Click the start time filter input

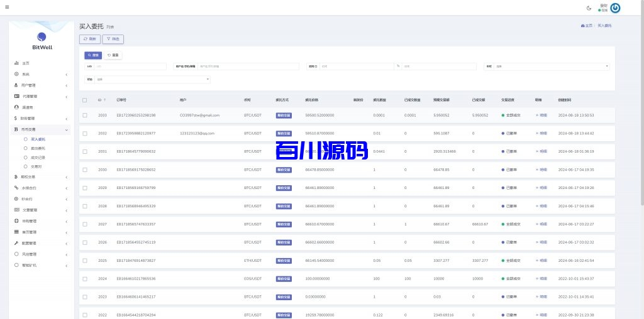(x=357, y=67)
